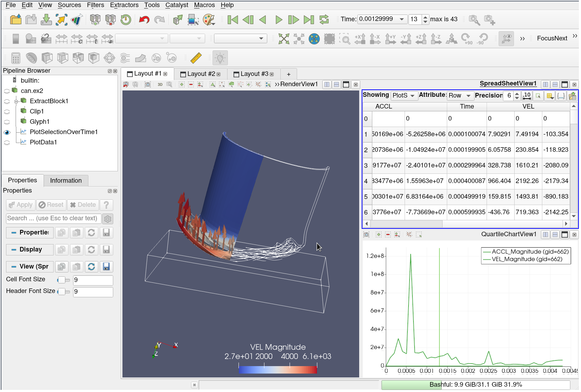Select the Stream Tracer filter icon
The height and width of the screenshot is (392, 581).
click(125, 57)
